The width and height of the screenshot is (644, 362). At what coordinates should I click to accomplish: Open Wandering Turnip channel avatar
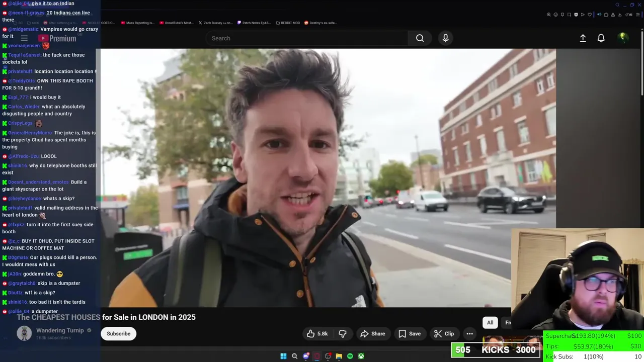pyautogui.click(x=24, y=333)
